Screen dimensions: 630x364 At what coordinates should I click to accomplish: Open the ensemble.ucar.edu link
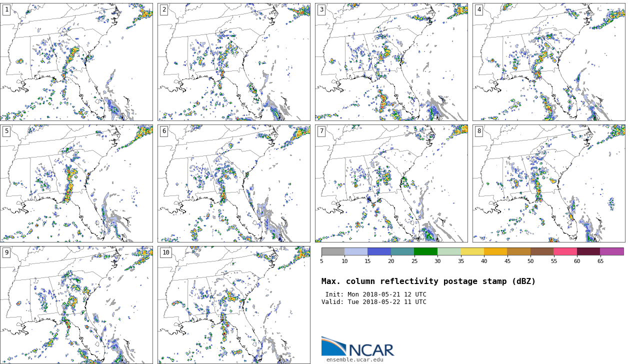tap(354, 359)
